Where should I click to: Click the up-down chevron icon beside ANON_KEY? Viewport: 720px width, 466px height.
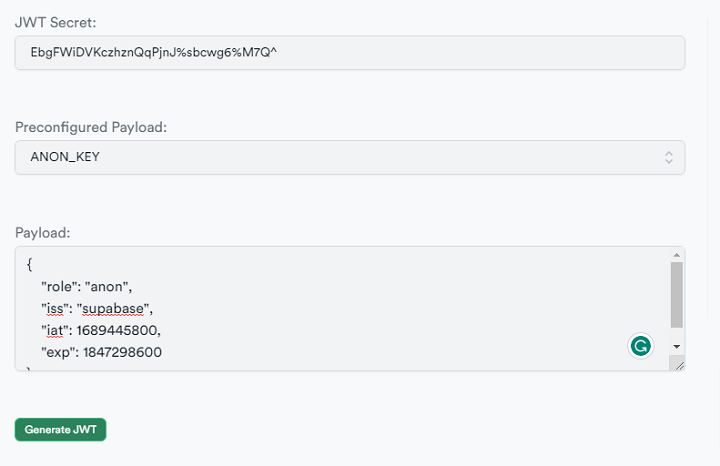[x=669, y=157]
